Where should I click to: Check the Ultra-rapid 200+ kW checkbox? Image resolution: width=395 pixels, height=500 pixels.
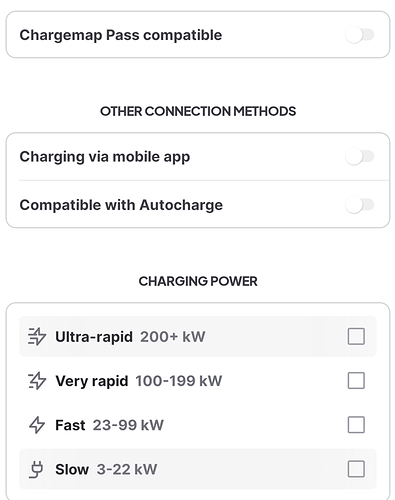pos(356,336)
